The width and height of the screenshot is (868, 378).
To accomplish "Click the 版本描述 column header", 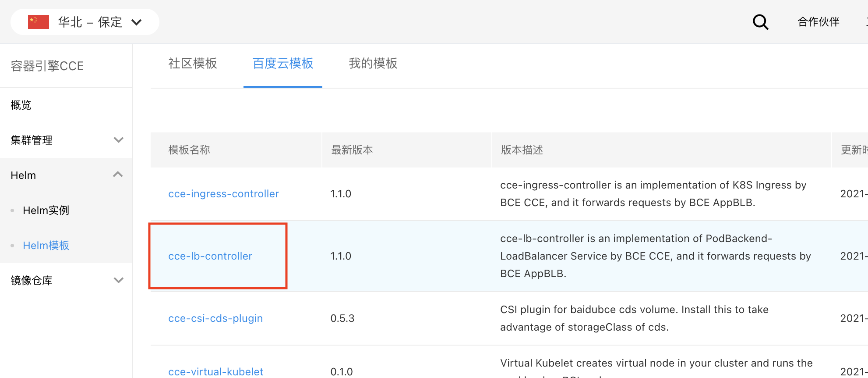I will [x=522, y=150].
